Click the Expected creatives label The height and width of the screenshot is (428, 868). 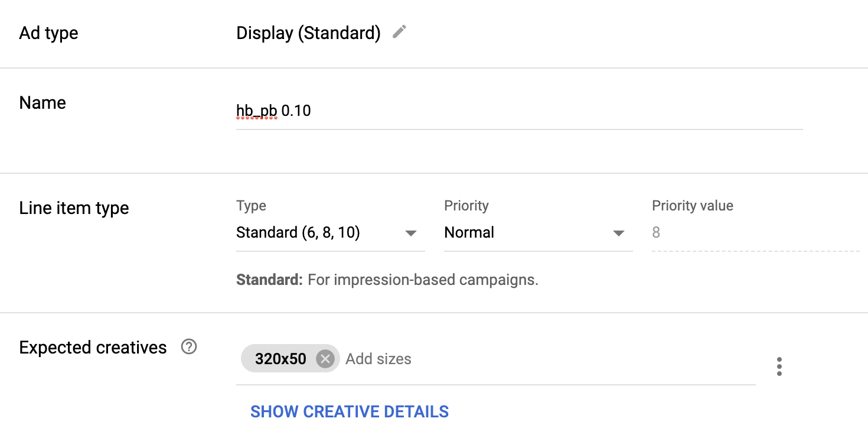[93, 348]
